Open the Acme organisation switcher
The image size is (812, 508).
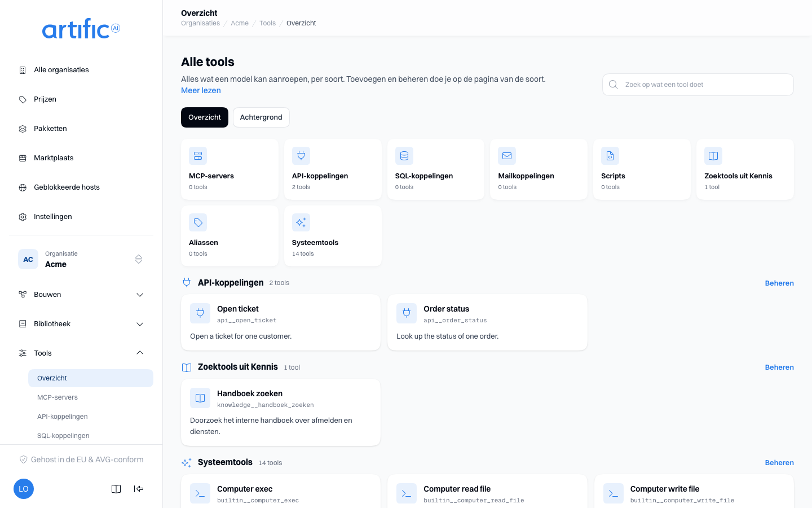click(x=81, y=259)
